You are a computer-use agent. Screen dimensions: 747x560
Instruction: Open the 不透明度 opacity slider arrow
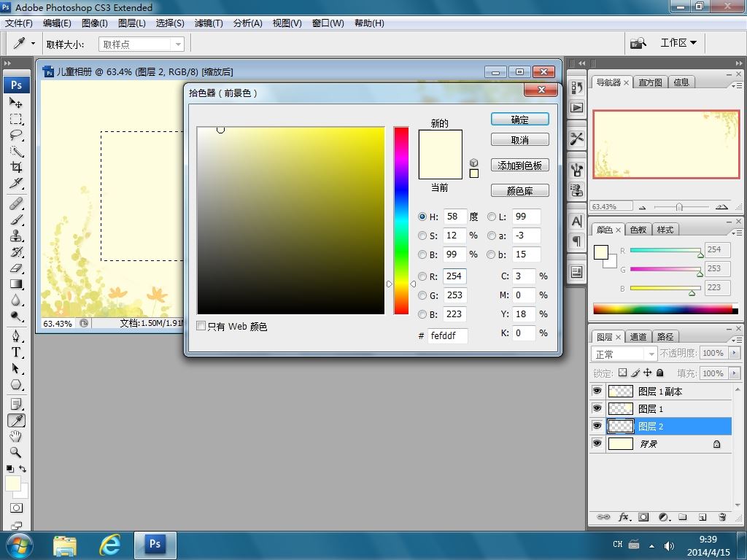coord(734,353)
